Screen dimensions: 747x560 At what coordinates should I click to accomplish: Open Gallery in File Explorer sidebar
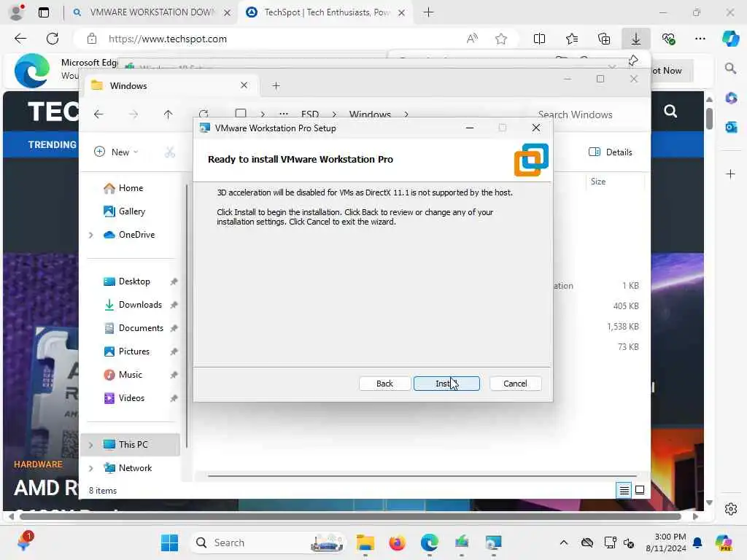(x=124, y=211)
